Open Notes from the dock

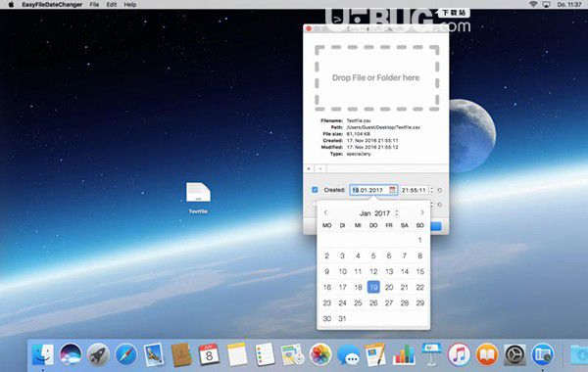(x=237, y=354)
